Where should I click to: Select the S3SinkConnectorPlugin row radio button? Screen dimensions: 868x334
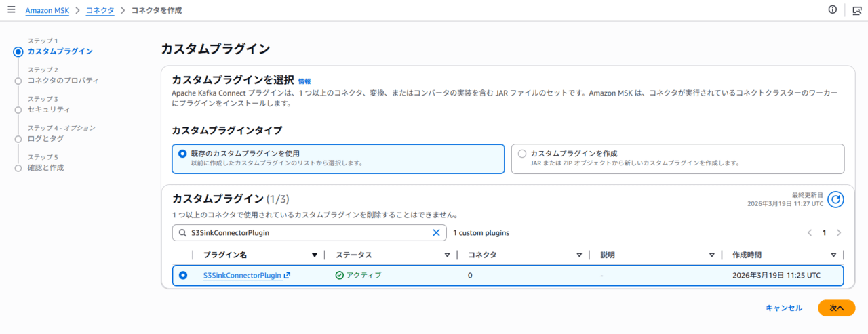(182, 276)
